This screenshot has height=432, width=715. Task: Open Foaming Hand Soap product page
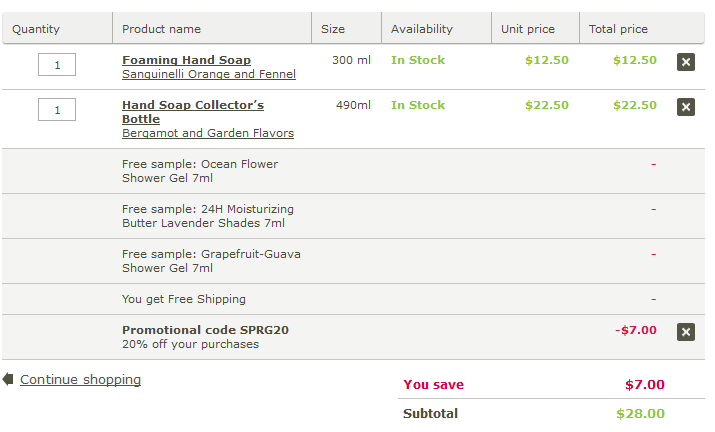187,60
